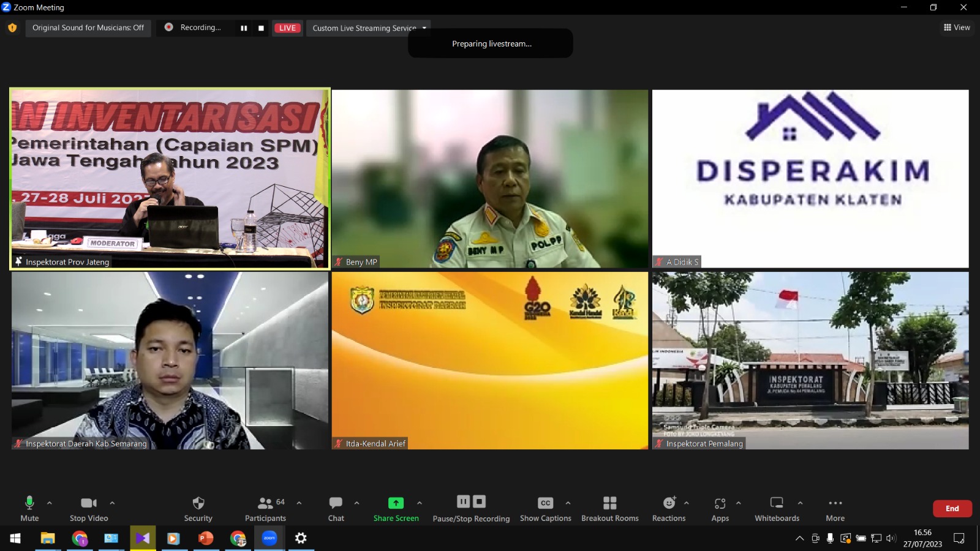Open the Participants panel
980x551 pixels.
coord(266,509)
